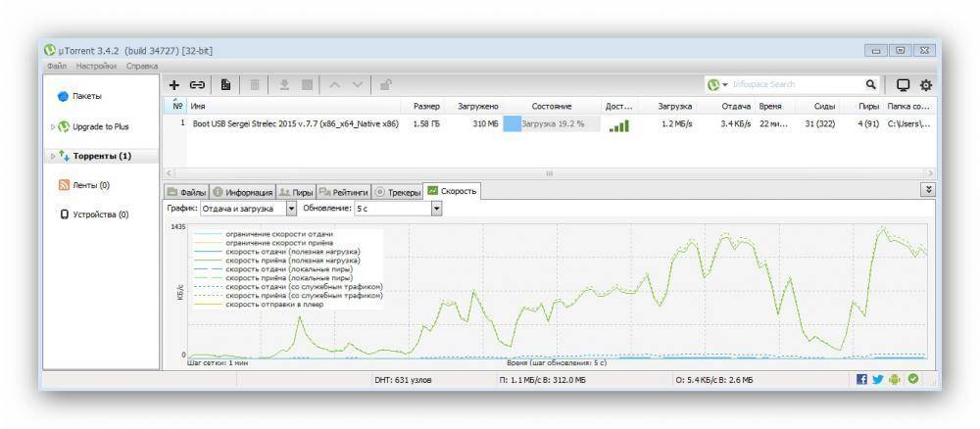Switch to the Трекеры tab
This screenshot has height=429, width=980.
point(397,192)
